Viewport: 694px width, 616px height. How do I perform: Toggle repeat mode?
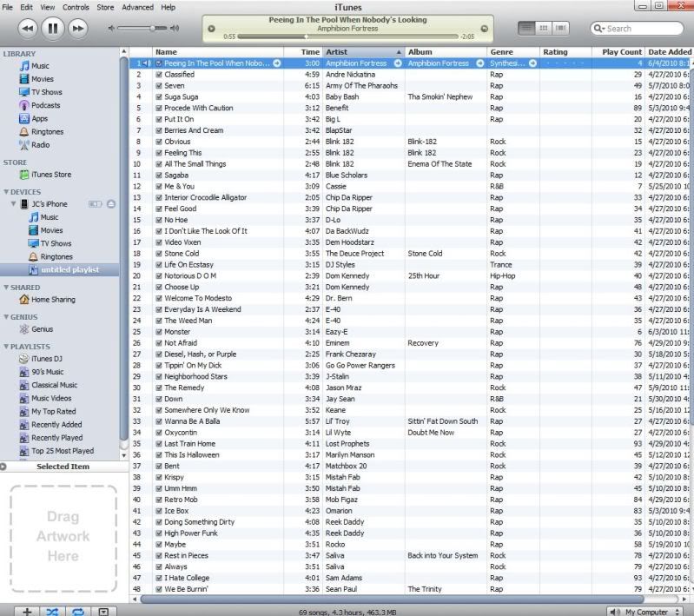pyautogui.click(x=78, y=612)
